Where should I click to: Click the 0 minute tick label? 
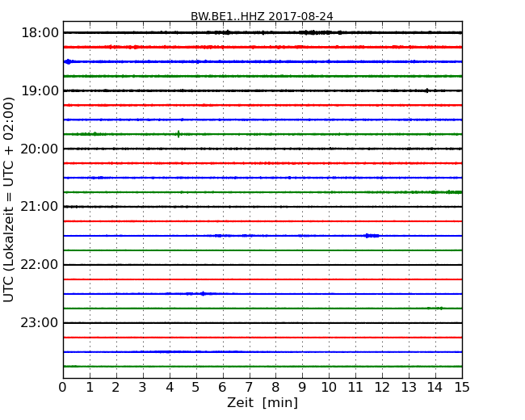pos(63,388)
